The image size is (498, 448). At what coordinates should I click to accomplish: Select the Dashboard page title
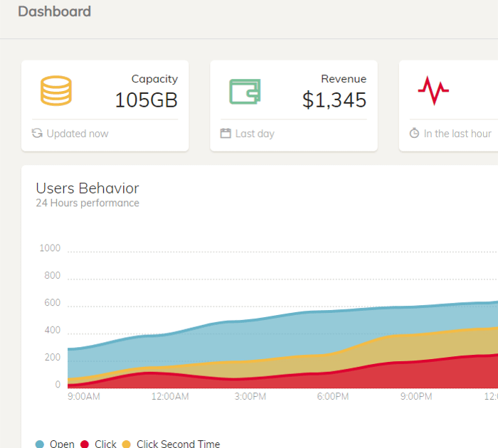point(55,11)
